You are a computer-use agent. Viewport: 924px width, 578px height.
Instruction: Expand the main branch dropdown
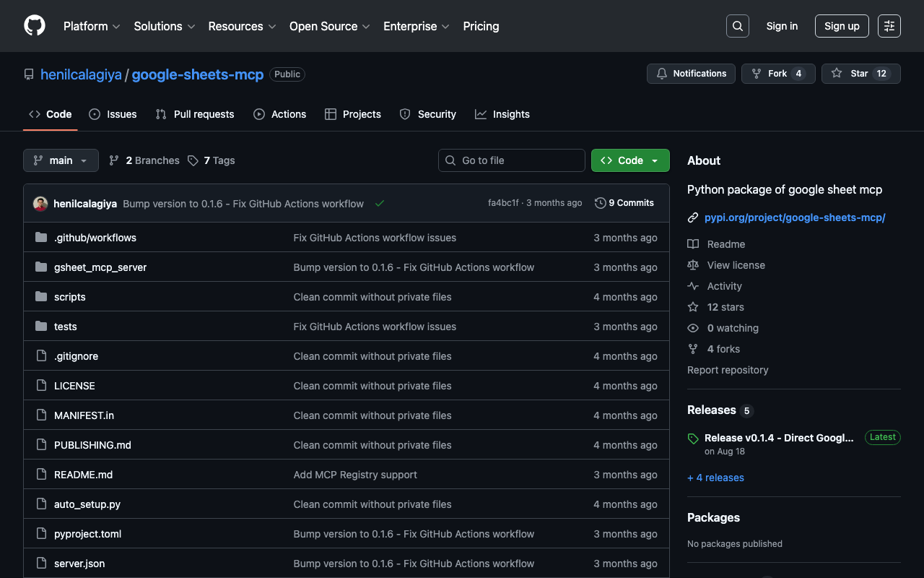61,160
